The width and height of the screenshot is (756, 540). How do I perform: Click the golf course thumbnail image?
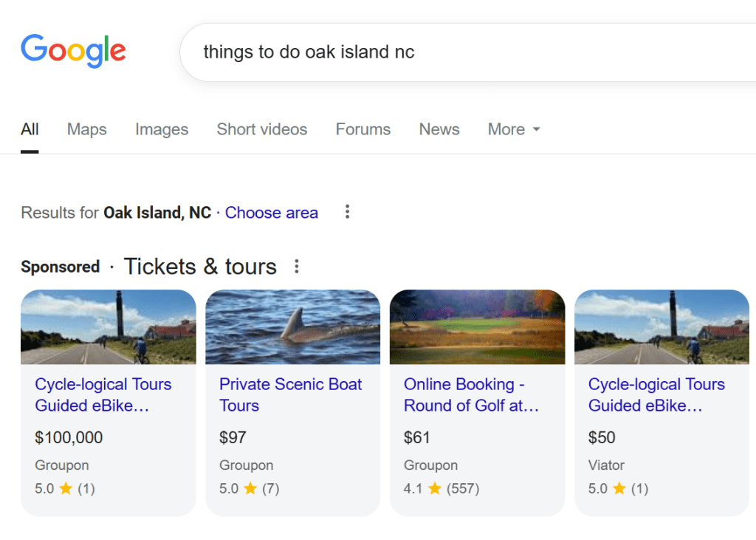point(477,327)
